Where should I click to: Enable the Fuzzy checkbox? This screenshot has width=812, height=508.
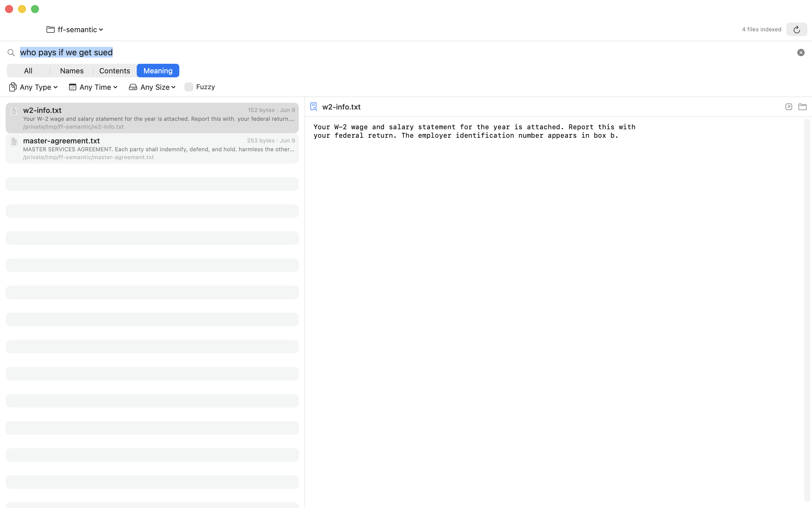pyautogui.click(x=189, y=87)
